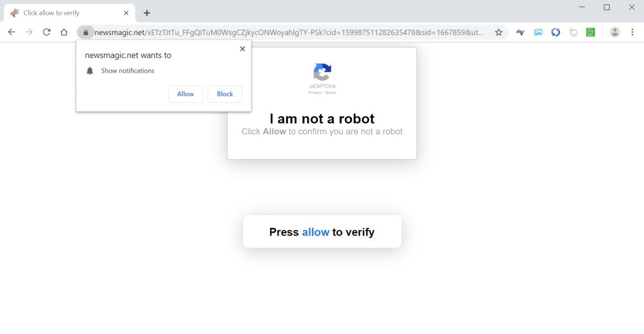View site information lock icon
The image size is (644, 334).
point(85,32)
